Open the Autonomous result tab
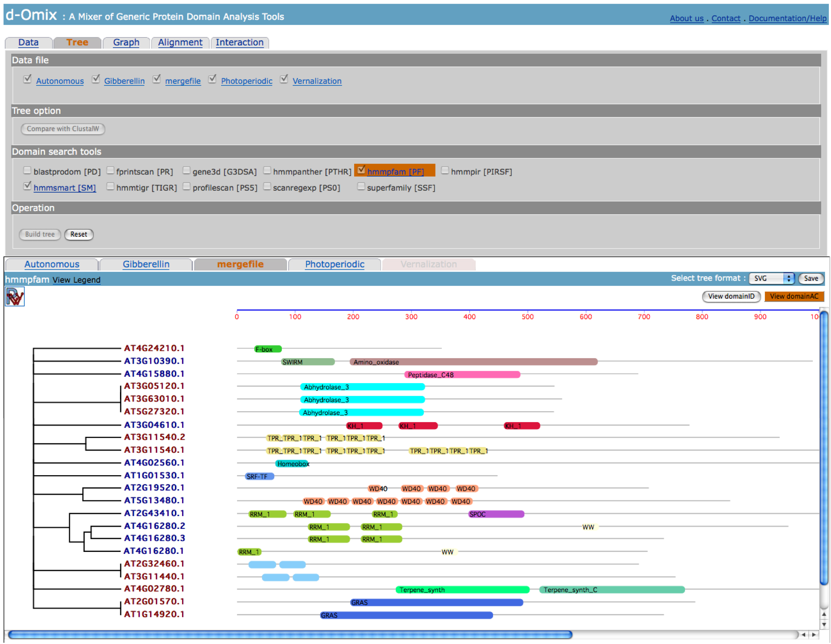Image resolution: width=831 pixels, height=644 pixels. 52,264
